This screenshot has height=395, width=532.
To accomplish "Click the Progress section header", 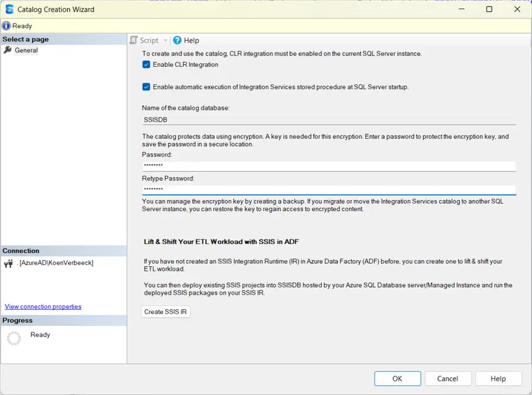I will pos(64,320).
